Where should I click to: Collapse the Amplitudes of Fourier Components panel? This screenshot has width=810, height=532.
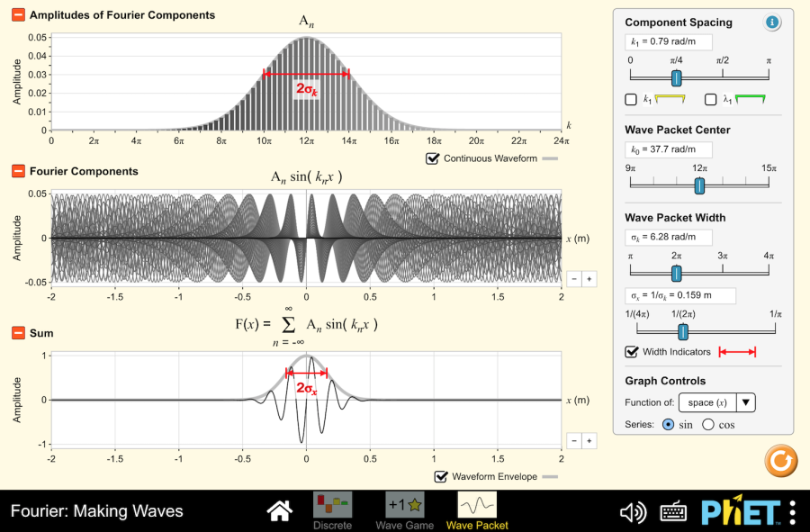[18, 15]
